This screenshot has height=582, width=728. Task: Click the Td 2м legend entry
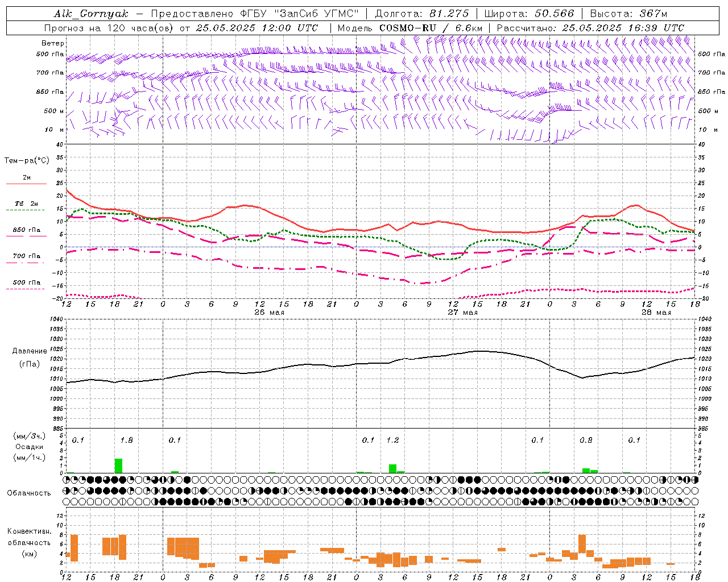[27, 203]
